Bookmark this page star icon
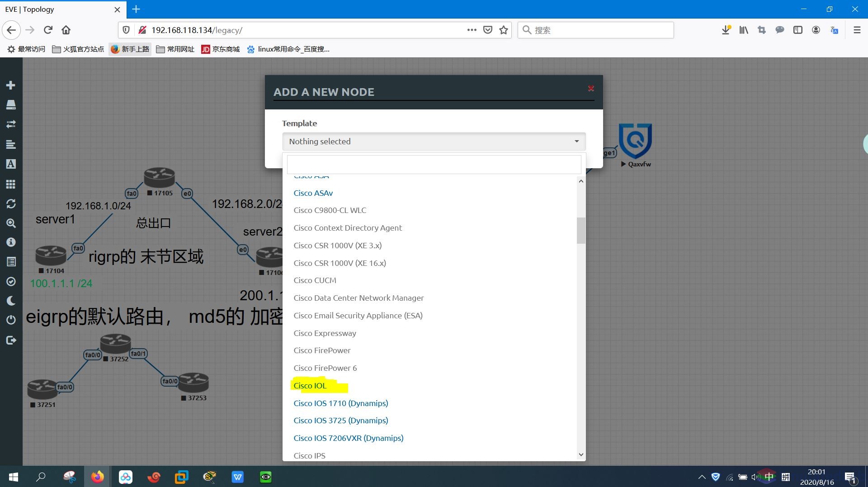Screen dimensions: 868x487 [504, 30]
